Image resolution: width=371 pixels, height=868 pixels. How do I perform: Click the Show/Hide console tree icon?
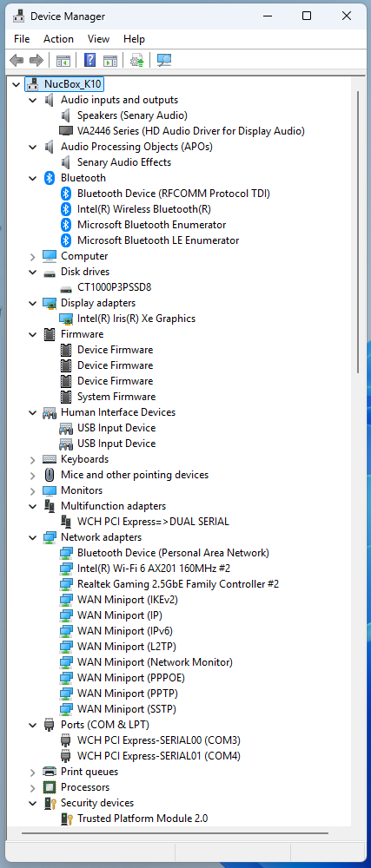tap(63, 60)
